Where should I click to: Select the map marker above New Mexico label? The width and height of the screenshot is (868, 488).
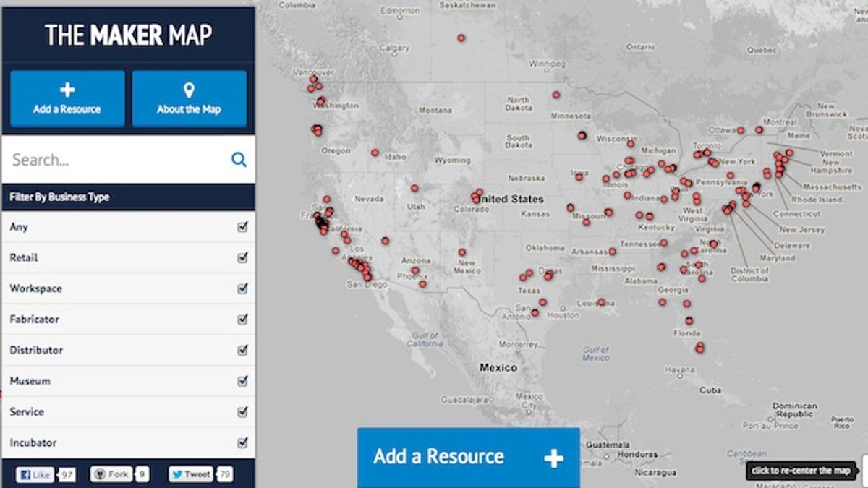461,252
